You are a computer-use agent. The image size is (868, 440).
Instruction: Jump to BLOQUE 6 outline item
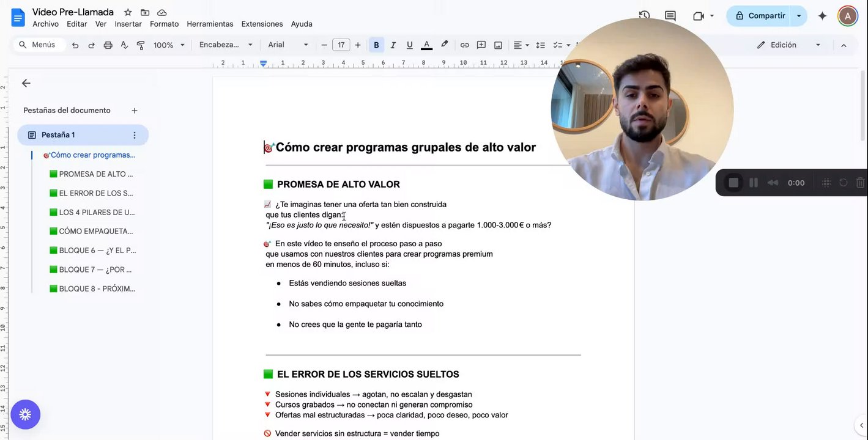92,251
